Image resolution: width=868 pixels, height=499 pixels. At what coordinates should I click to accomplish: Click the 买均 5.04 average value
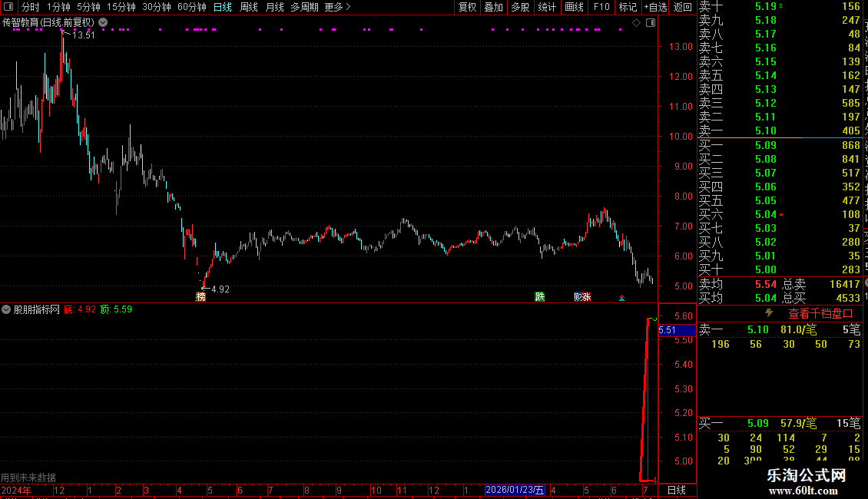[766, 298]
